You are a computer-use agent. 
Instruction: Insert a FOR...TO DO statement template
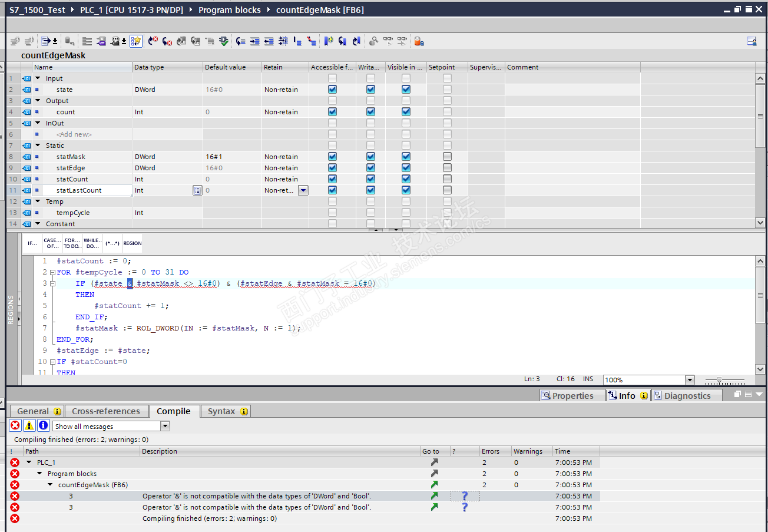(x=72, y=243)
